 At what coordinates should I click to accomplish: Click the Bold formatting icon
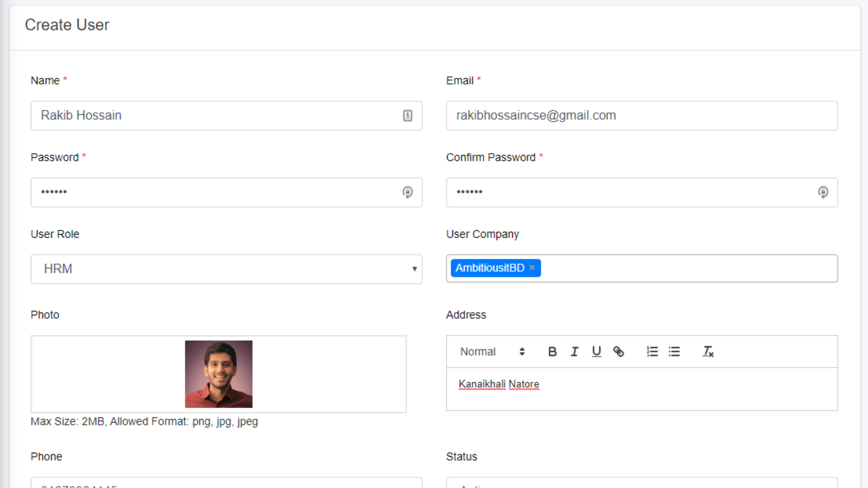(x=552, y=352)
